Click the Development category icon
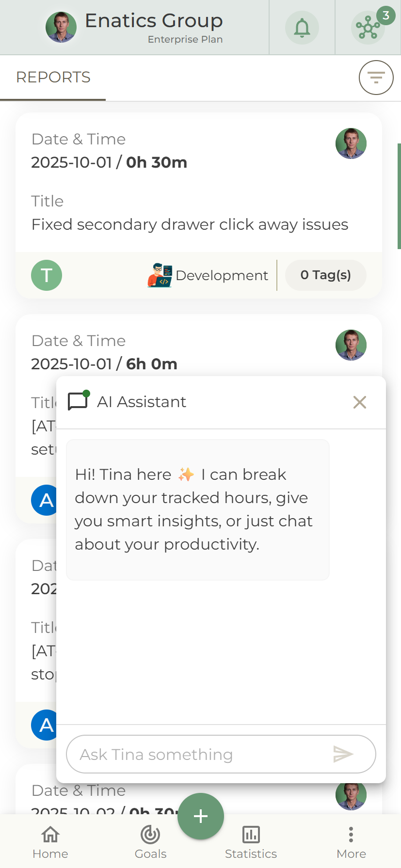 (160, 275)
